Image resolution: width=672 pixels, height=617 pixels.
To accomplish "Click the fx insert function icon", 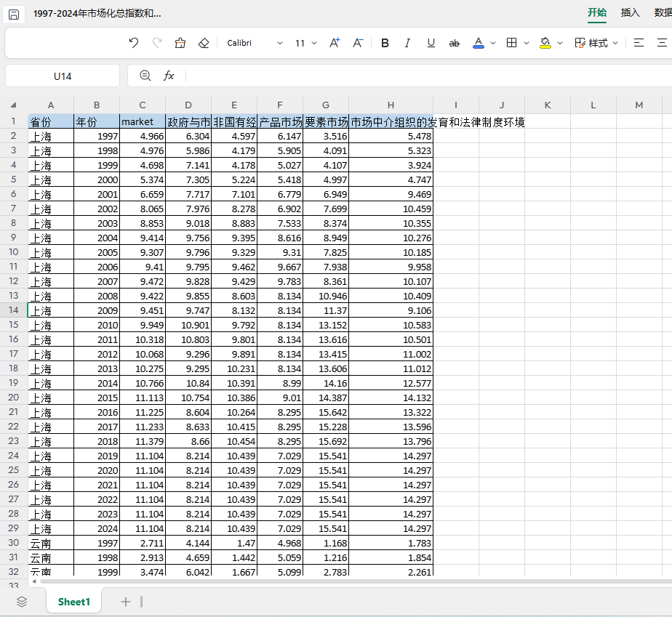I will [x=169, y=76].
